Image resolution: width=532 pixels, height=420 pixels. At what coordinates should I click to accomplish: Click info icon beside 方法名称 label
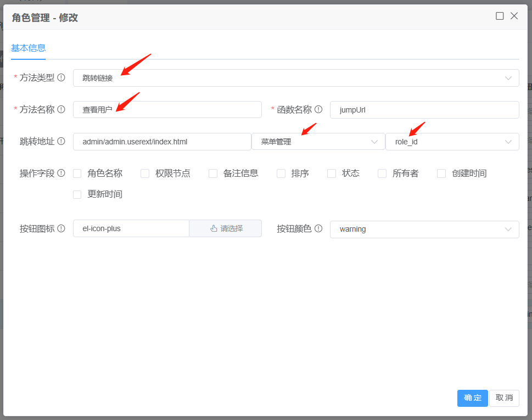tap(61, 109)
